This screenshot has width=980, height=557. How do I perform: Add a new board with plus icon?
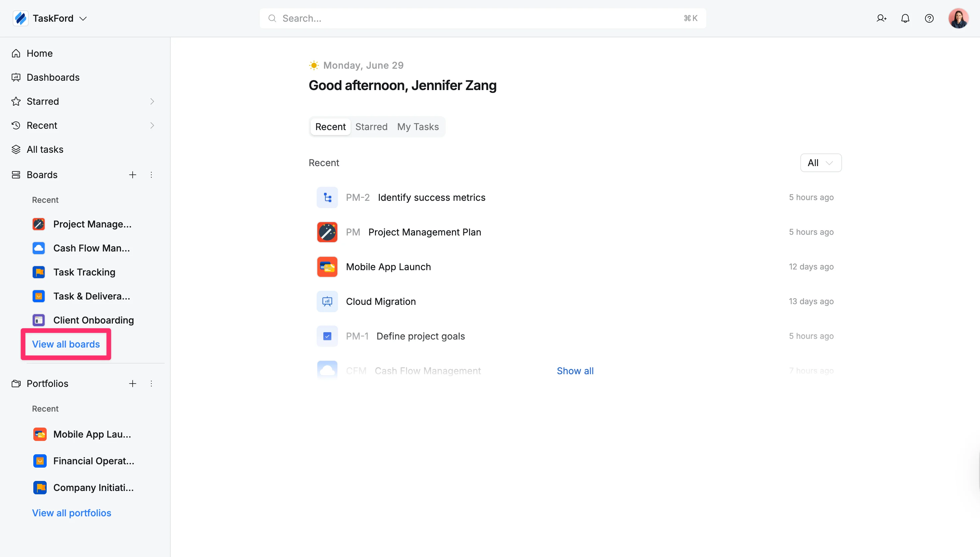coord(133,175)
